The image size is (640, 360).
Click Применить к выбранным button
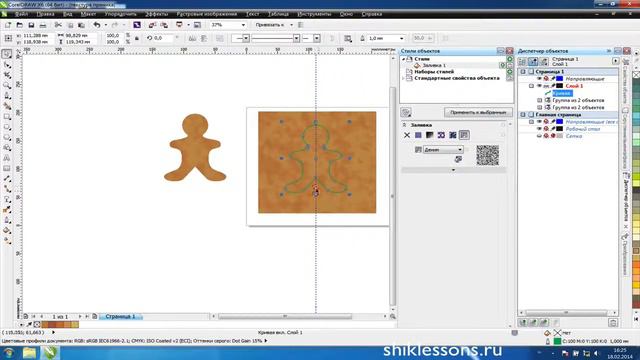pyautogui.click(x=478, y=112)
